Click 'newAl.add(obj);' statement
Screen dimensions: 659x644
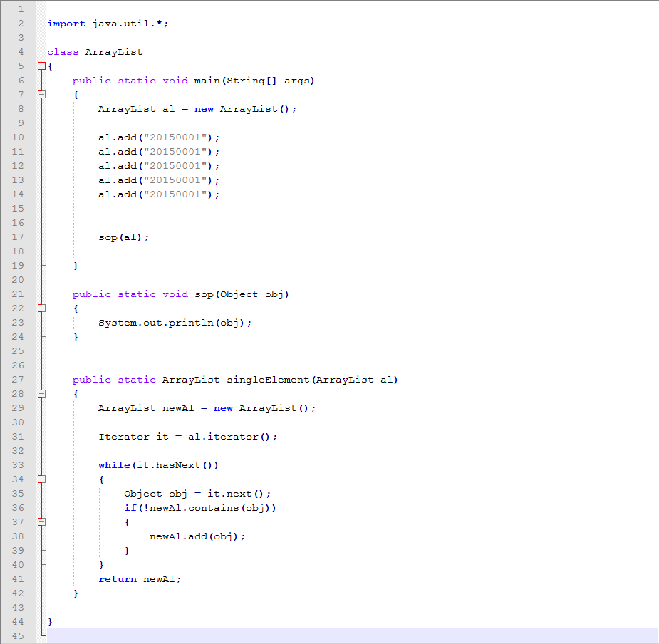197,536
